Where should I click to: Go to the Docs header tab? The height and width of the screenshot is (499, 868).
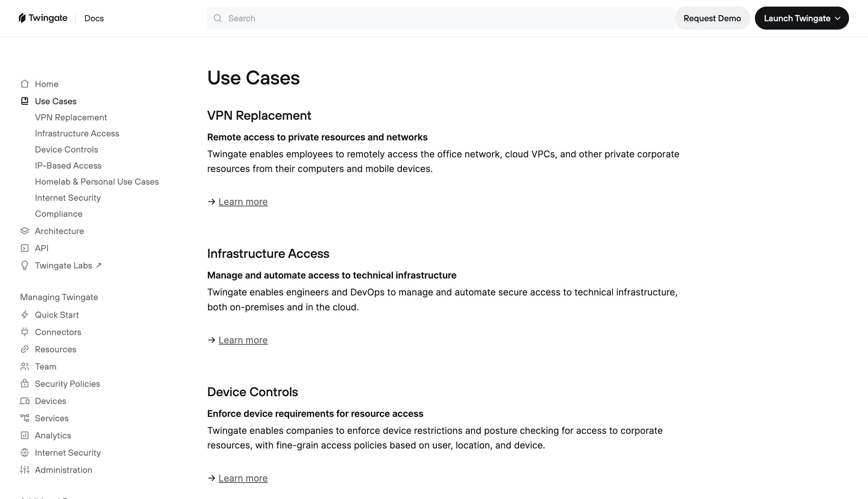(x=94, y=18)
